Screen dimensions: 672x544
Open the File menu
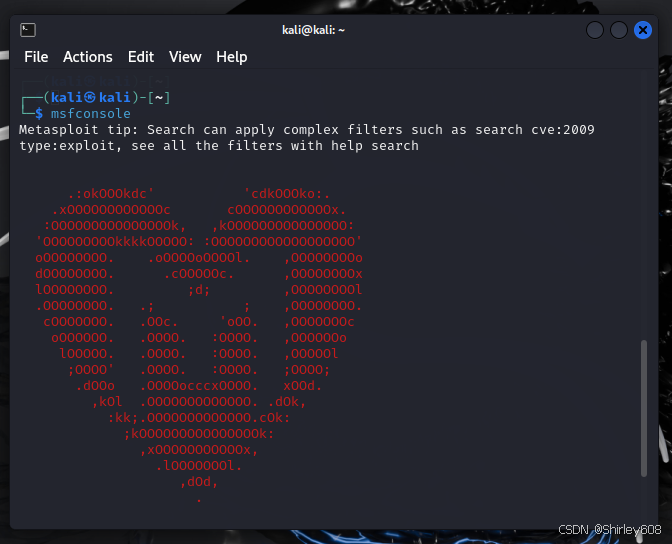click(36, 57)
